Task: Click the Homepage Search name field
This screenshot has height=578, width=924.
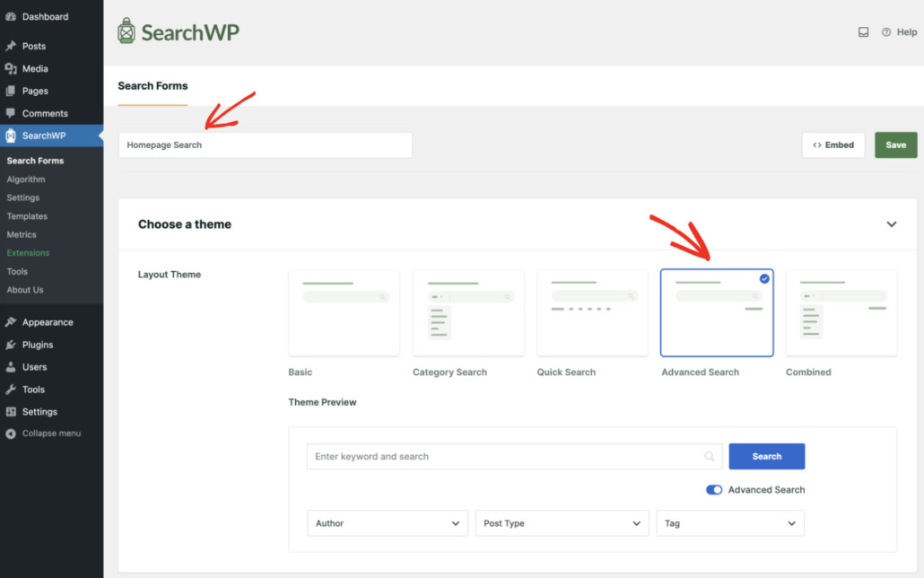Action: [265, 144]
